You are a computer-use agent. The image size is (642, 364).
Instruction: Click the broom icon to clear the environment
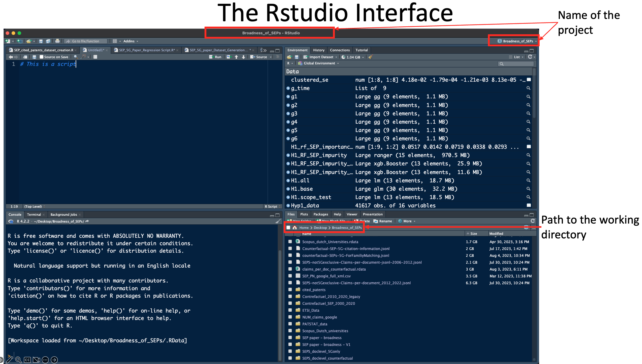370,57
